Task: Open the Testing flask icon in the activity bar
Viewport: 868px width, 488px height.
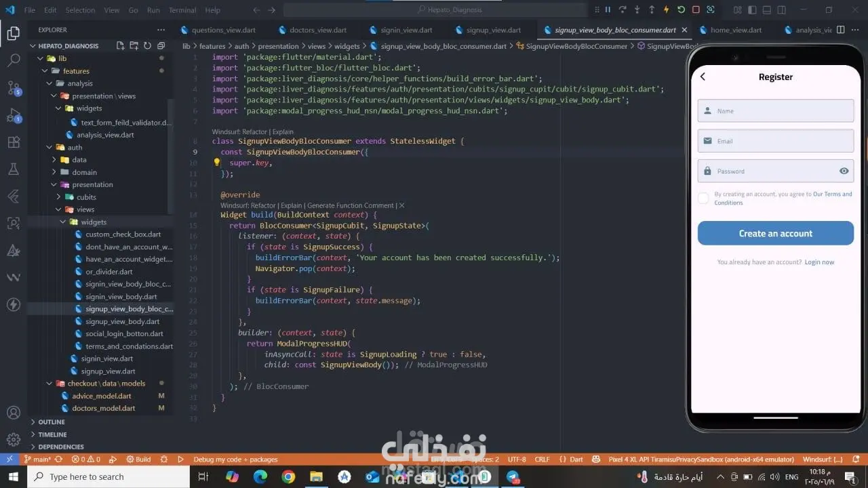Action: pos(13,169)
